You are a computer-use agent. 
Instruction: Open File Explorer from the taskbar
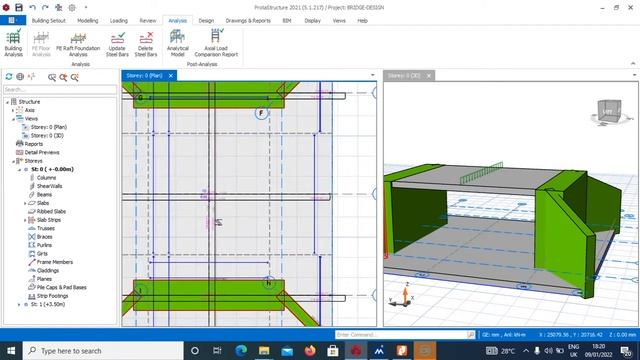tap(264, 351)
